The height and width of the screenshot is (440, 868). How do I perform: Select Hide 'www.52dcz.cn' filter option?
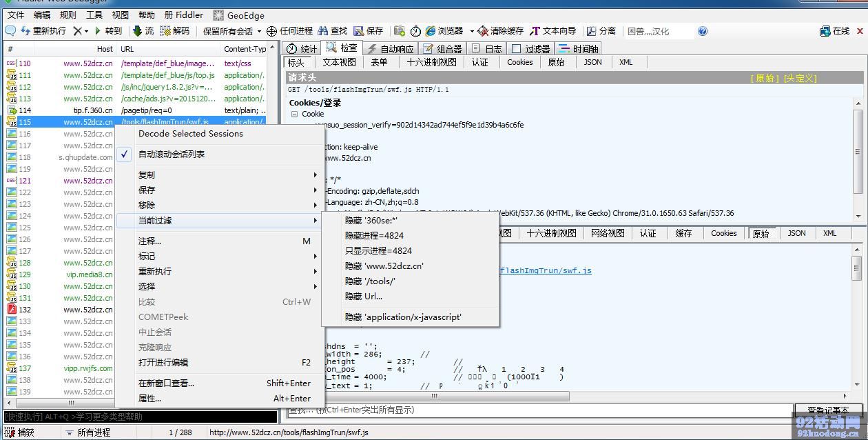tap(384, 266)
